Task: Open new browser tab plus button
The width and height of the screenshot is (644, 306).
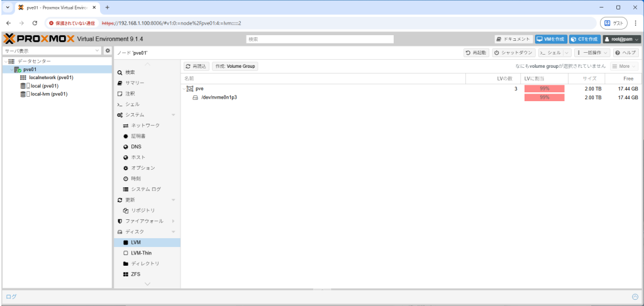Action: [107, 8]
